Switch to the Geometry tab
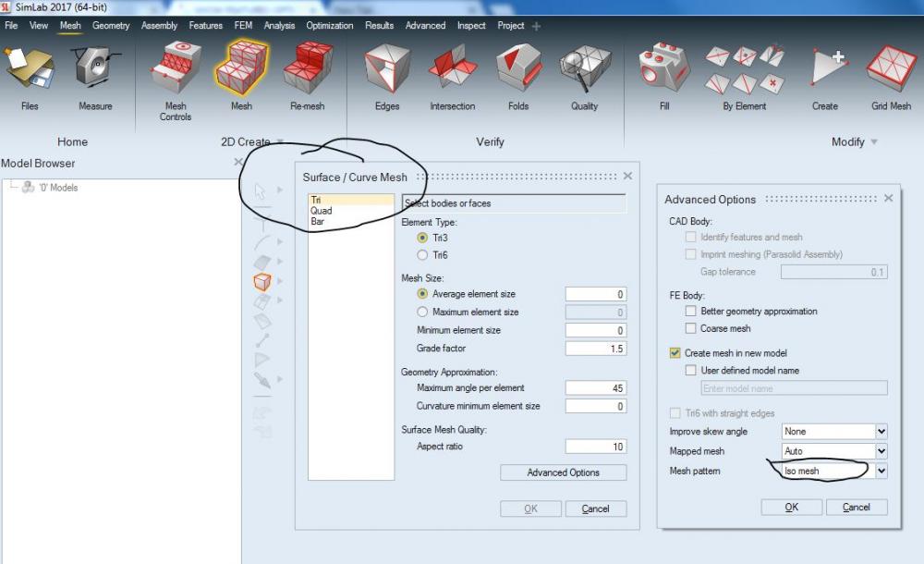Screen dimensions: 924x564 (111, 25)
